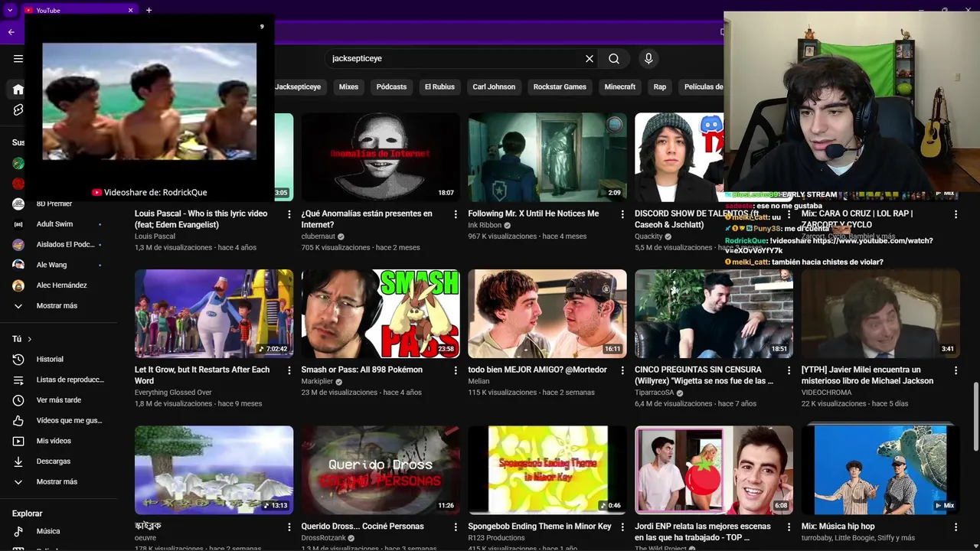Submit search with the magnifier button
Screen dimensions: 980x551
click(x=614, y=59)
